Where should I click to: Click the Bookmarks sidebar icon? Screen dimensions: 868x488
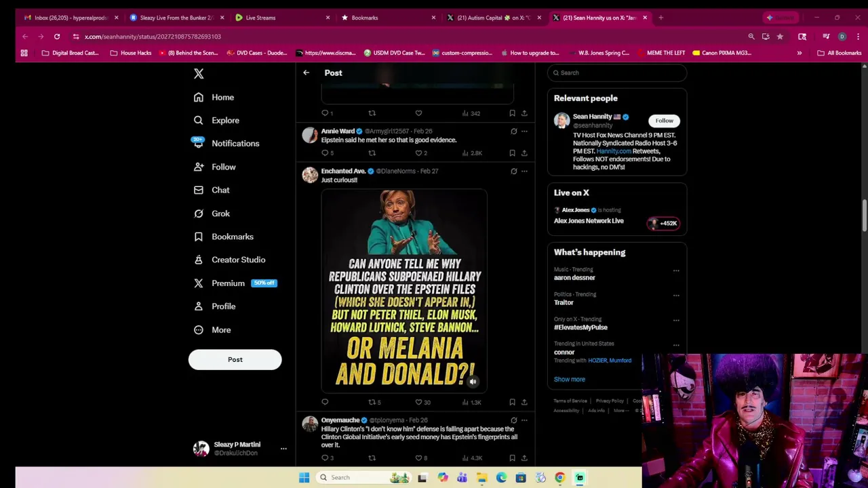click(199, 237)
